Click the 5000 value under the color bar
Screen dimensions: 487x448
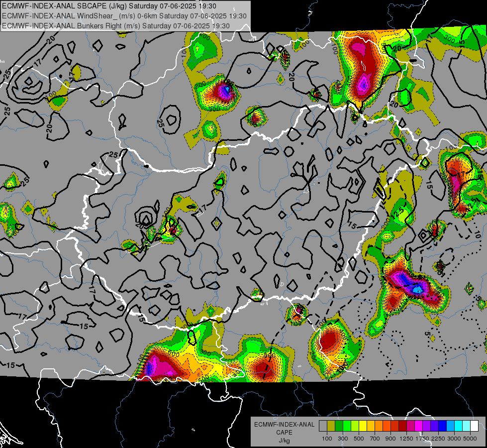point(470,439)
